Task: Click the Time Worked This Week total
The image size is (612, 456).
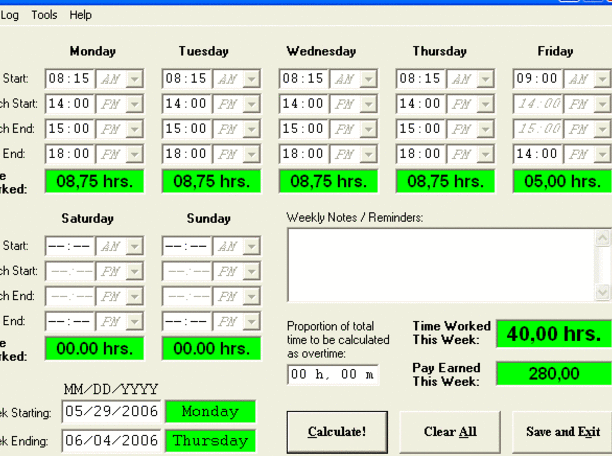Action: (553, 334)
